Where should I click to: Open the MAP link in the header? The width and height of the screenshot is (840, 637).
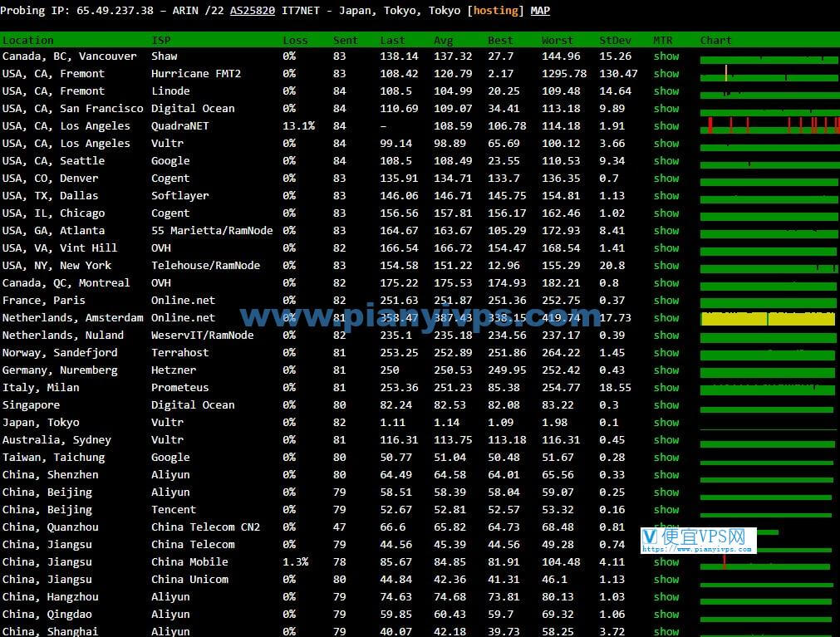[x=540, y=11]
